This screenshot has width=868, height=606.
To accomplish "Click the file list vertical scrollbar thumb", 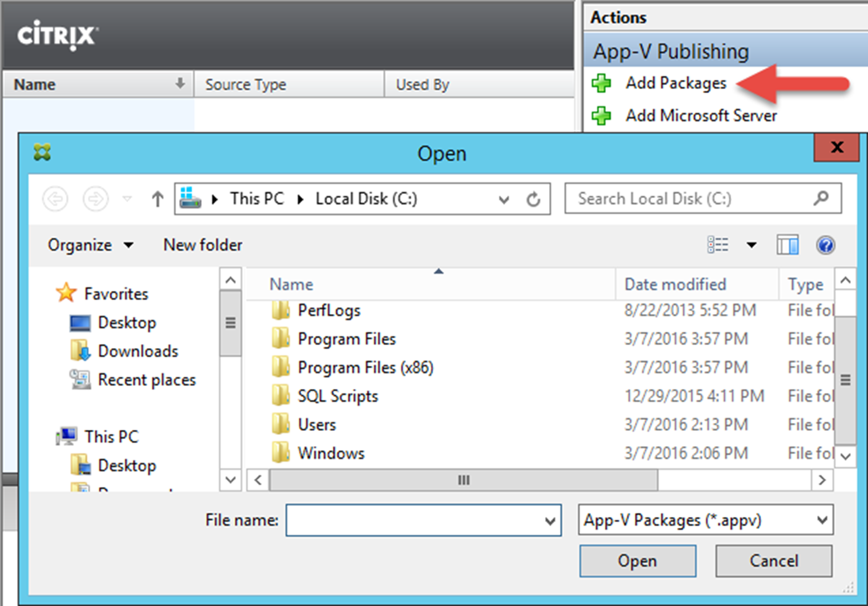I will pos(845,380).
